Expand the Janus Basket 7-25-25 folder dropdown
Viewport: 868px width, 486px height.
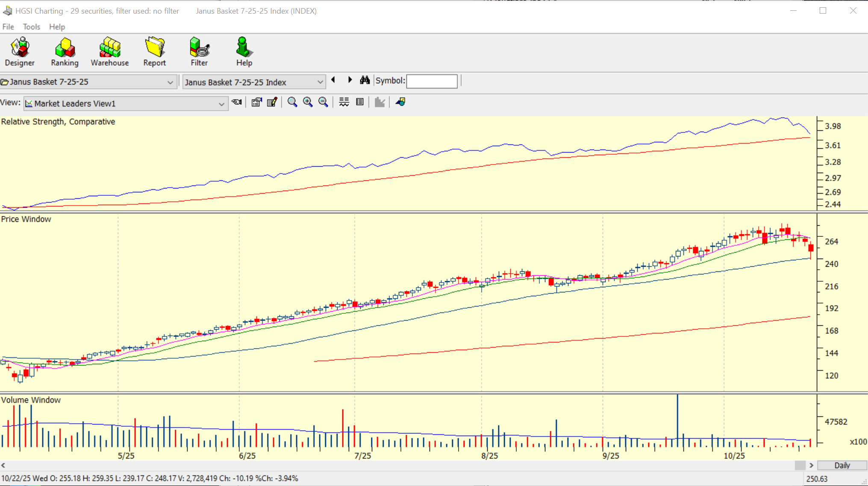(170, 82)
